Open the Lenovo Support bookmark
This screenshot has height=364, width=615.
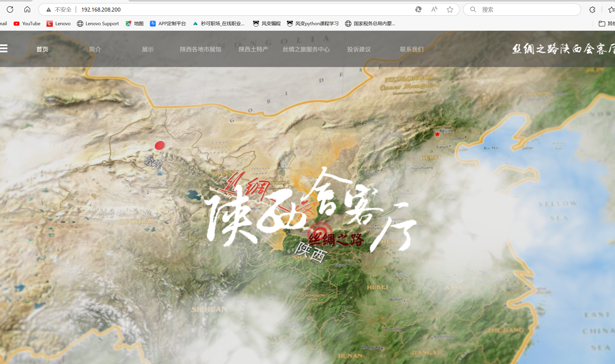pyautogui.click(x=98, y=24)
